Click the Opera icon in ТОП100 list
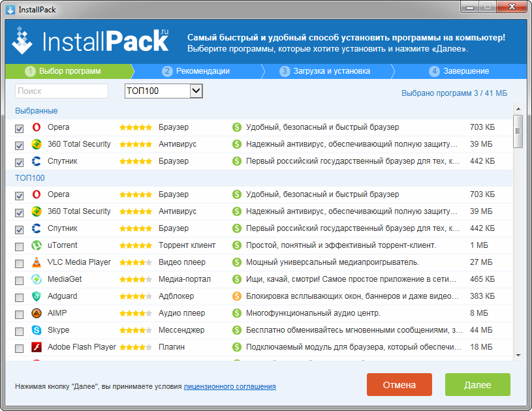The width and height of the screenshot is (532, 411). point(37,194)
